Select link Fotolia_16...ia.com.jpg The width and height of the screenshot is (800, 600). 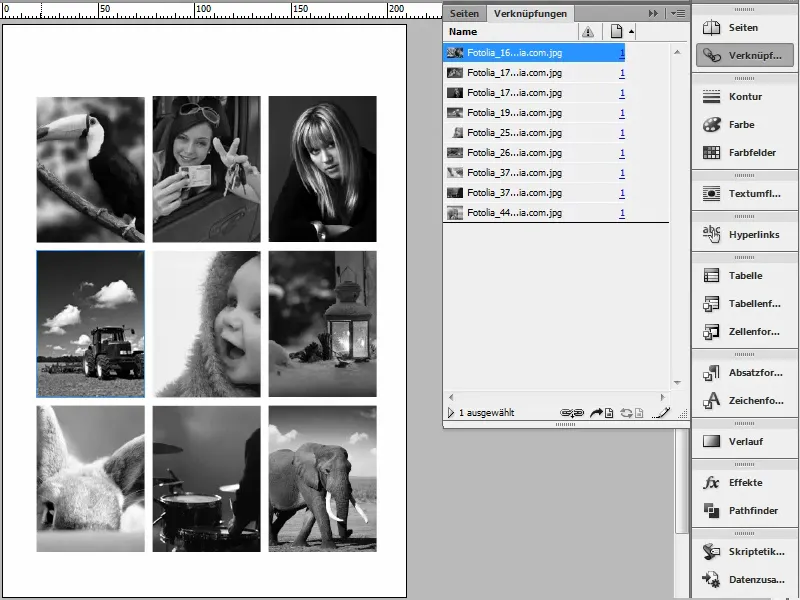535,53
